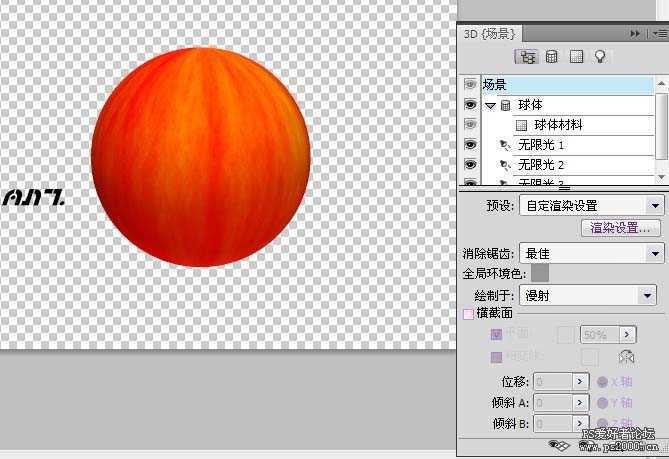This screenshot has width=669, height=459.
Task: Click the 相交线 color swatch
Action: pos(590,357)
